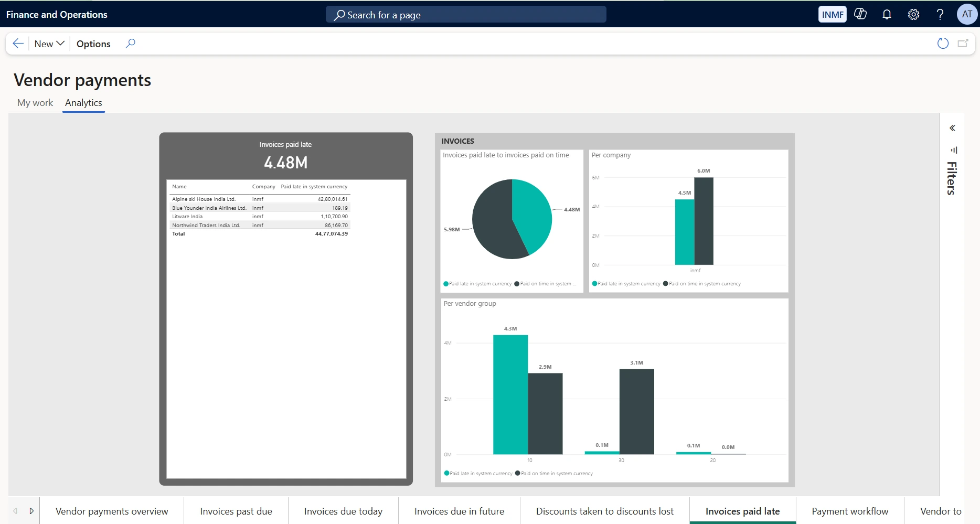Screen dimensions: 980x524
Task: Open the settings gear
Action: pyautogui.click(x=913, y=14)
